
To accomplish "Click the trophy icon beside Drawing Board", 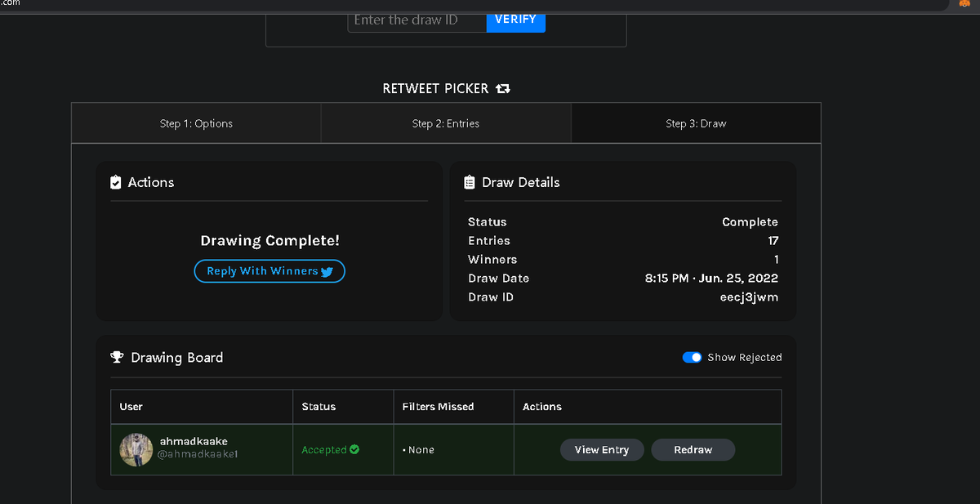I will 117,357.
